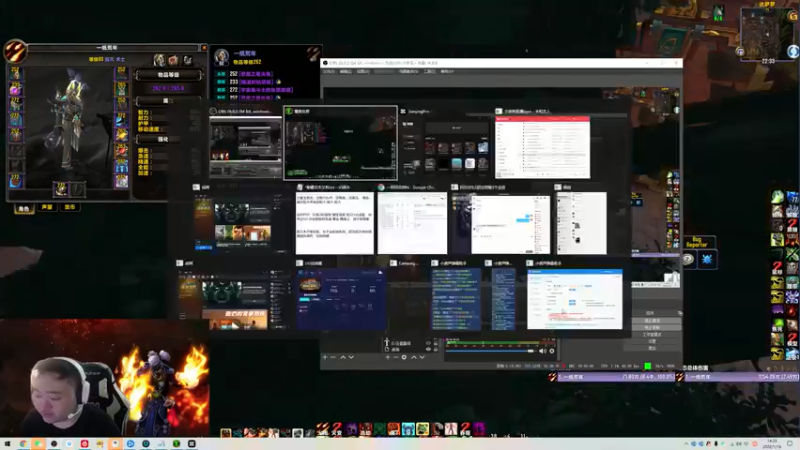The width and height of the screenshot is (800, 450).
Task: Click the Chrome icon on the taskbar
Action: coord(23,444)
